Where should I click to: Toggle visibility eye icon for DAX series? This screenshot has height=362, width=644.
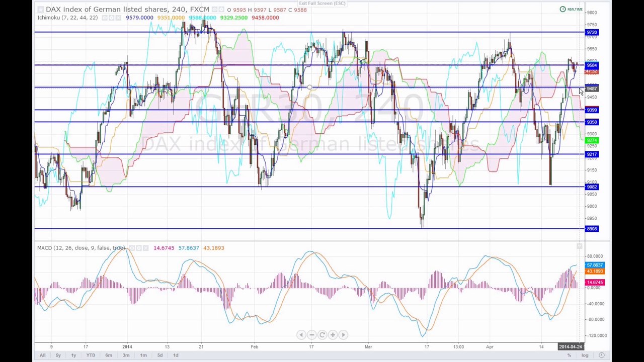coord(214,10)
